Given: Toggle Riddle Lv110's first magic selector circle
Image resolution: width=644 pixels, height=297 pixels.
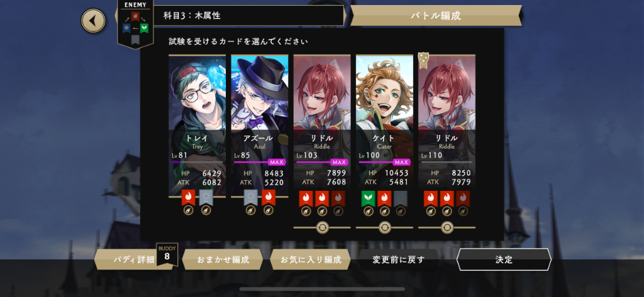Looking at the screenshot, I should (x=431, y=211).
